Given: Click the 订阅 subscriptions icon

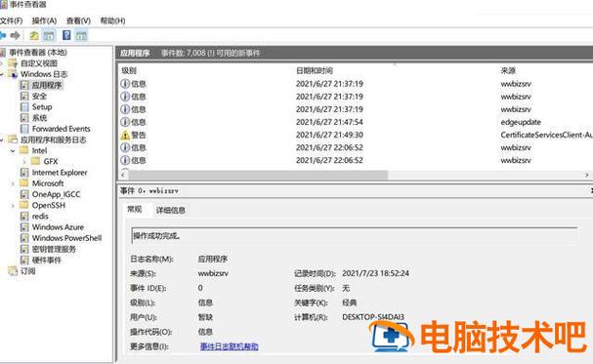Looking at the screenshot, I should click(13, 270).
